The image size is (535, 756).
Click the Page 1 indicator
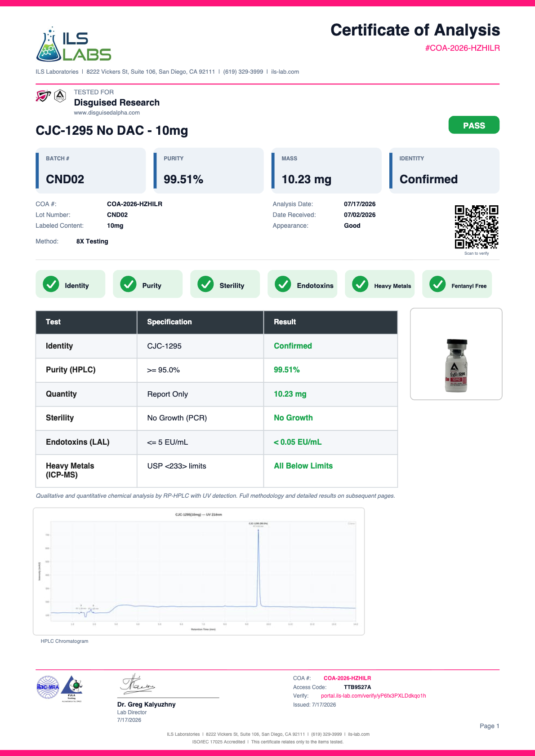coord(490,726)
